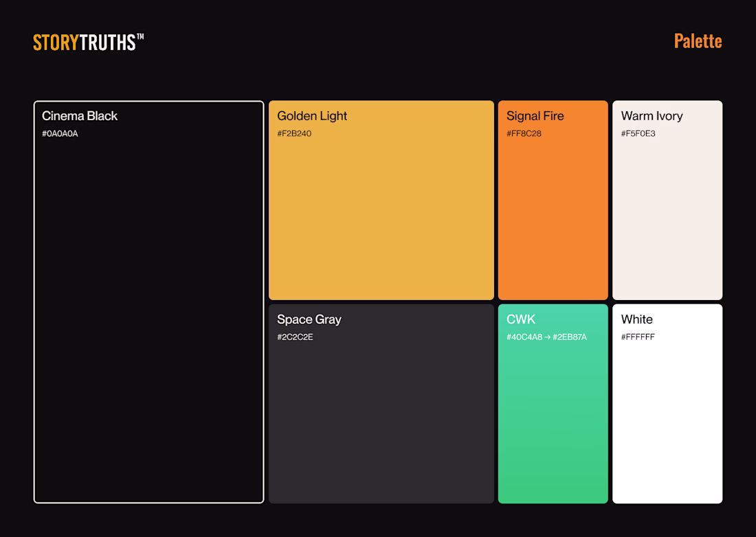Viewport: 756px width, 537px height.
Task: Select the #FFFFFF hex value text
Action: [638, 337]
